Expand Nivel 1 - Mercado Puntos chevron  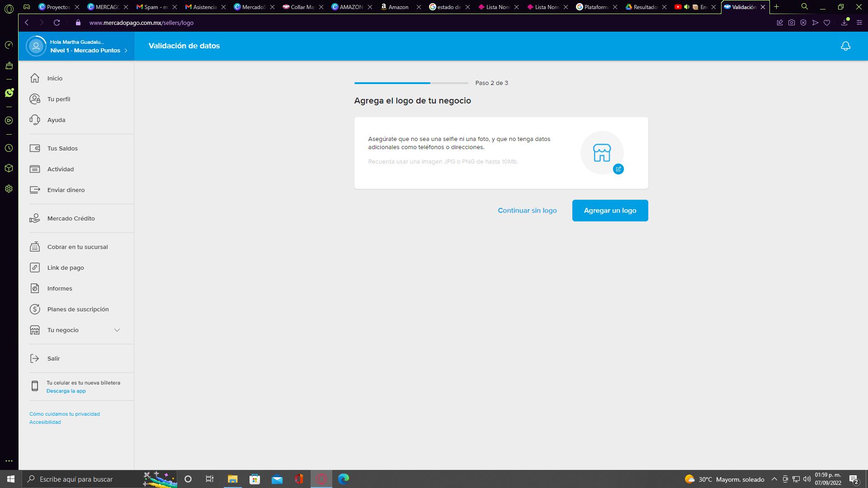click(126, 51)
